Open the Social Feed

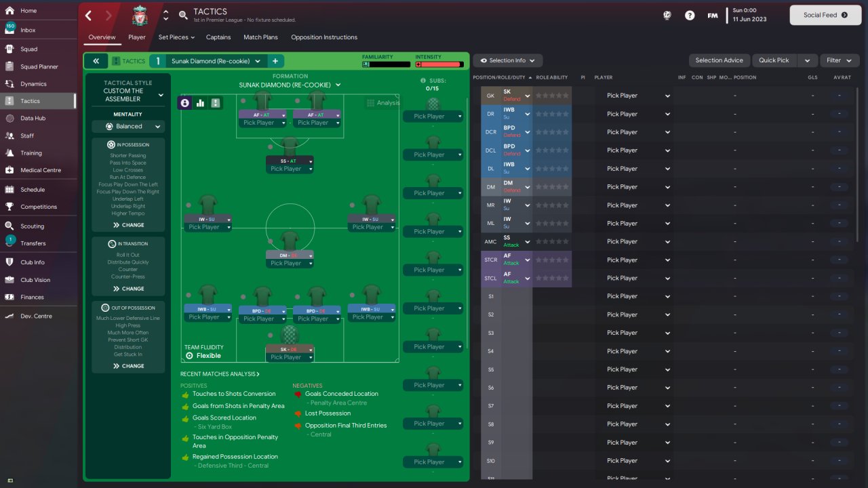pyautogui.click(x=825, y=15)
